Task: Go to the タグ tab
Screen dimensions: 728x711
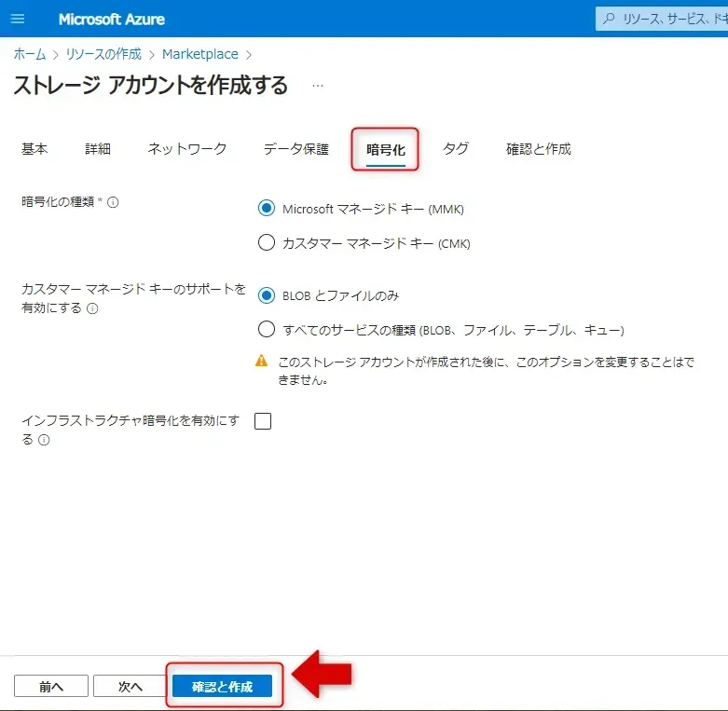Action: pos(456,149)
